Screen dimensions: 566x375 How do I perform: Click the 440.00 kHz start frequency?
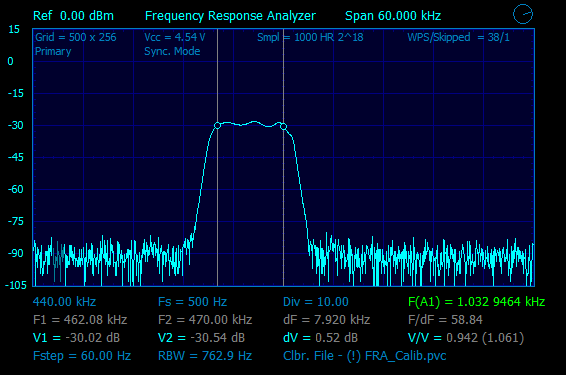[x=64, y=302]
